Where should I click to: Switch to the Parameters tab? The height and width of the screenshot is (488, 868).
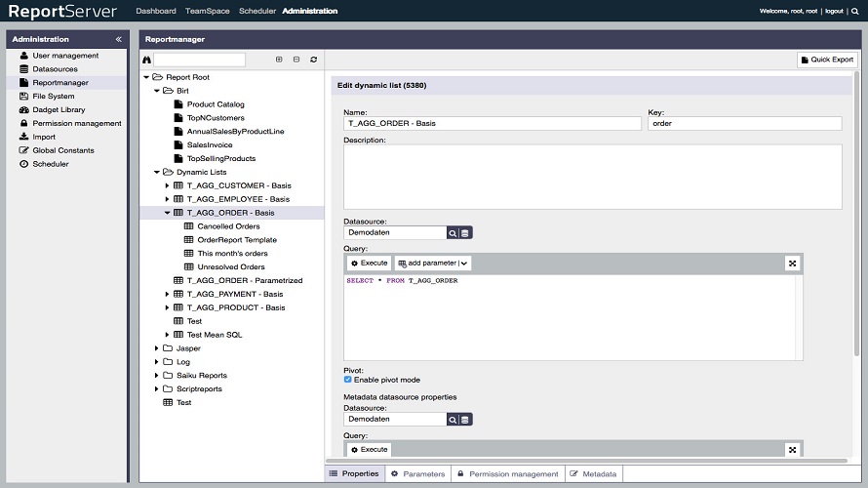pos(417,474)
